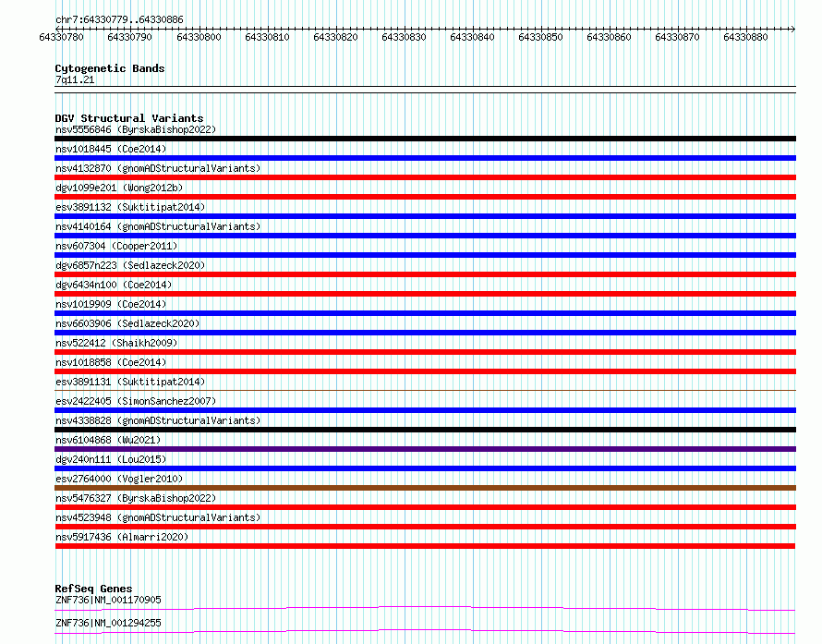Click the brown bar under esv2764000

[x=425, y=488]
